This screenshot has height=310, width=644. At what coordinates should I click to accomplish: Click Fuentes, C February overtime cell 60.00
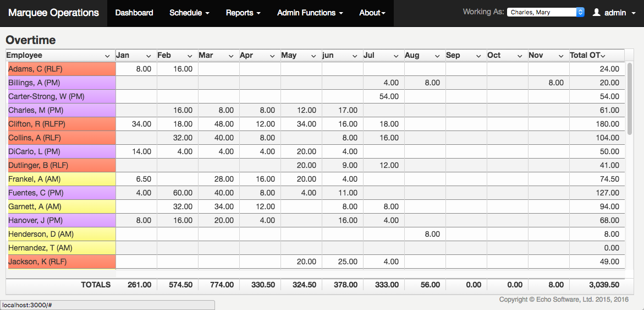(x=177, y=193)
